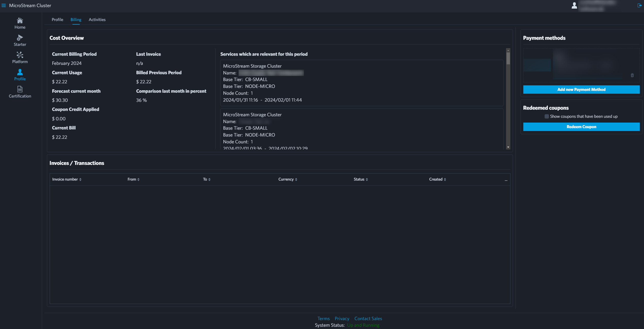Sort by Created column
644x329 pixels.
tap(438, 179)
